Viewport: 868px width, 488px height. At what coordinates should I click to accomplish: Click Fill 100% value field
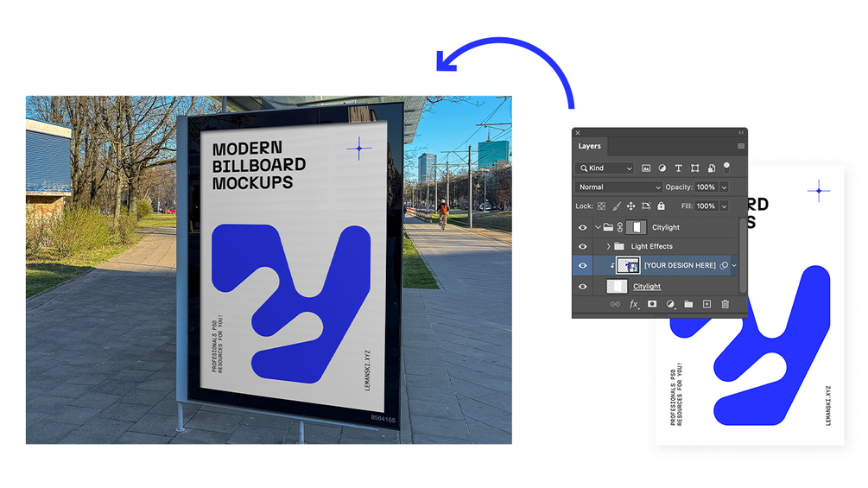tap(706, 206)
